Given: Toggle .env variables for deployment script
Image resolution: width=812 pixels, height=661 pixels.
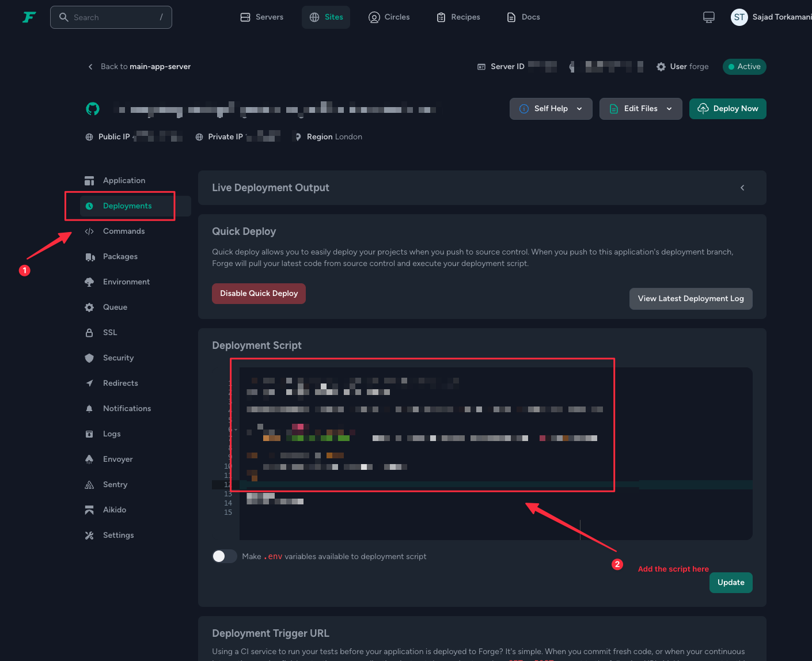Looking at the screenshot, I should [x=225, y=556].
